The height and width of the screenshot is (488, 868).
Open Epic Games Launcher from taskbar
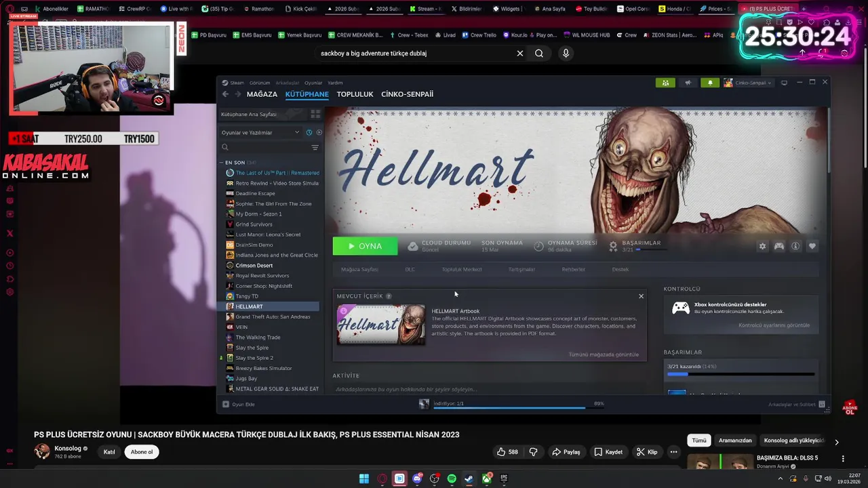point(504,479)
